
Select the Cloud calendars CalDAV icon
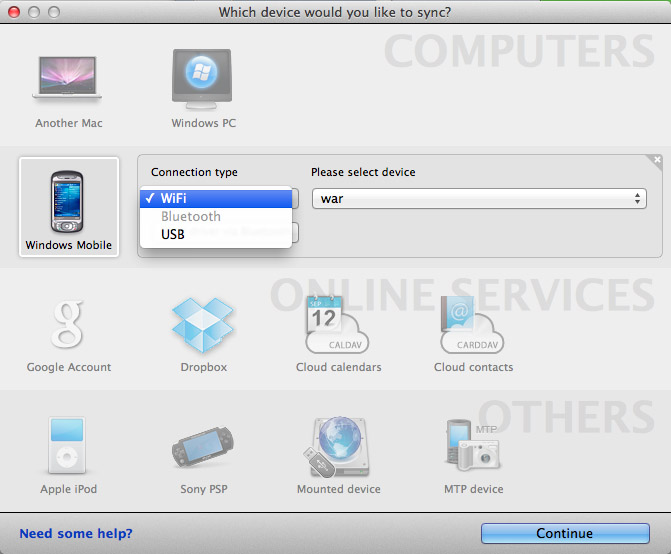(x=337, y=324)
